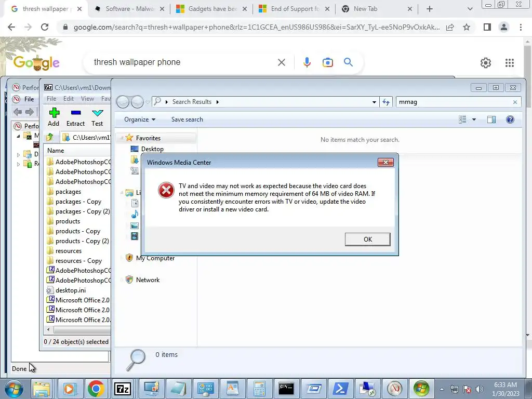This screenshot has height=399, width=532.
Task: Collapse the expanded Performance Monitor tree node
Action: (18, 137)
